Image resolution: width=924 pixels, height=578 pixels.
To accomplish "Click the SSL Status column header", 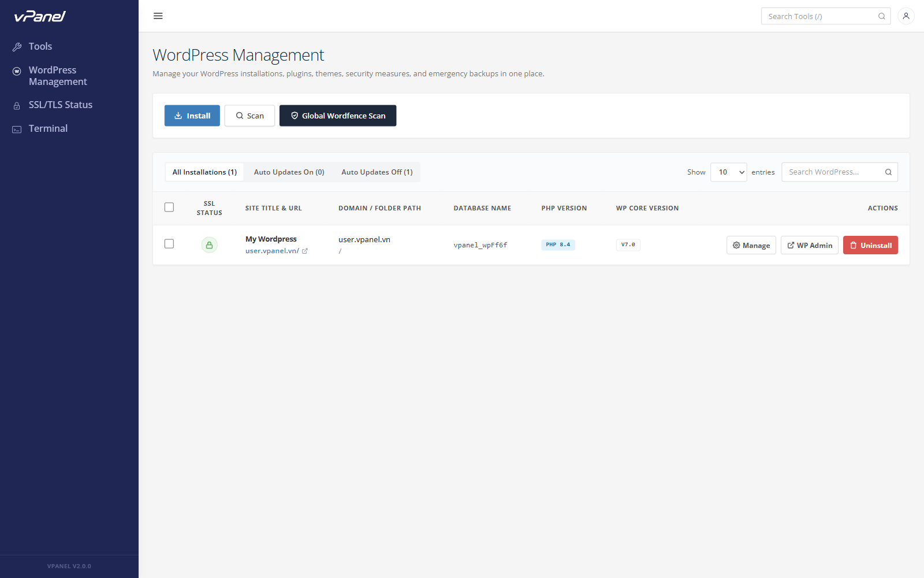I will tap(209, 208).
